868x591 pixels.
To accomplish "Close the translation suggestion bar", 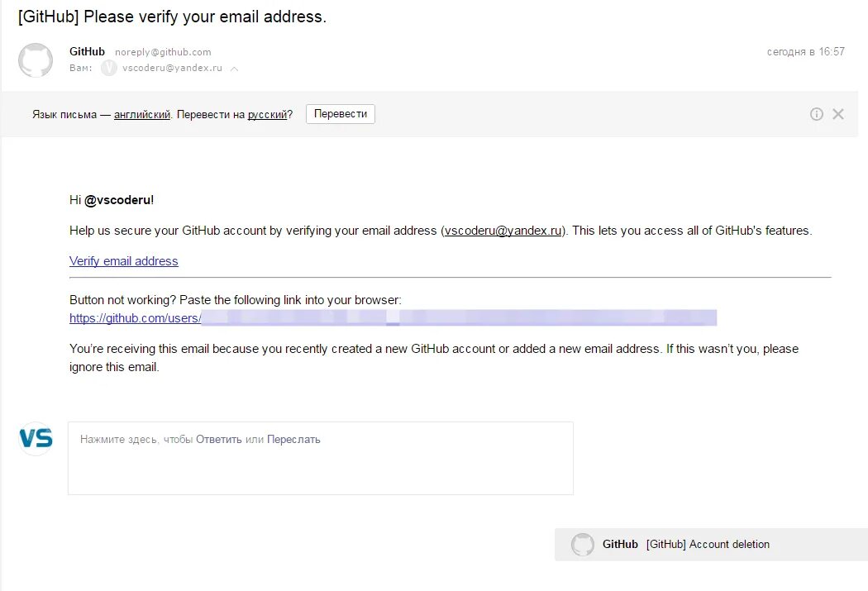I will [x=838, y=114].
